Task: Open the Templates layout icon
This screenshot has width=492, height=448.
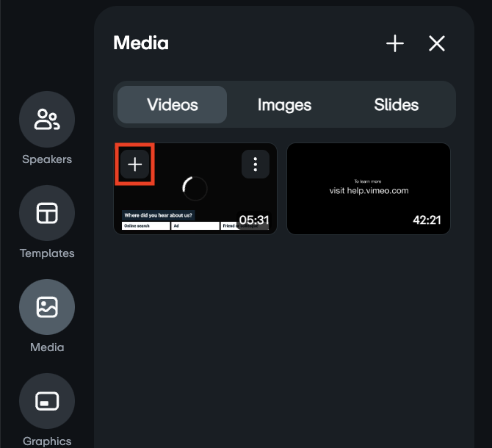Action: [47, 214]
